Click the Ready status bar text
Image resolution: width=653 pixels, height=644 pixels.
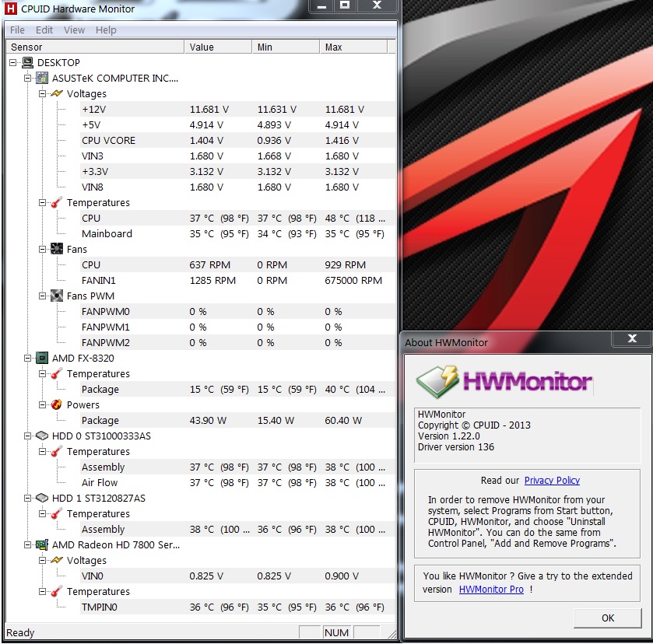tap(20, 632)
